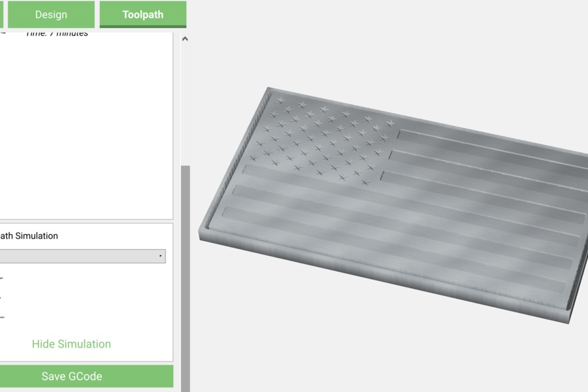588x392 pixels.
Task: Click the dropdown arrow in the simulation selector
Action: click(x=160, y=256)
